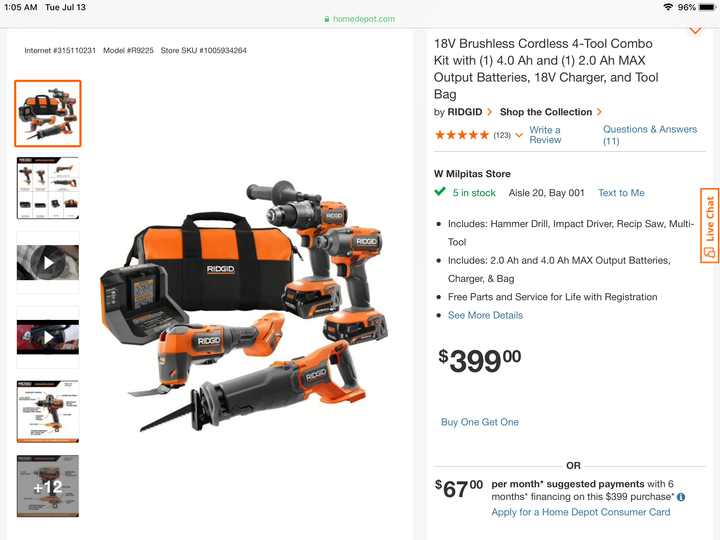
Task: Tap the orange chevron at top right corner
Action: [x=695, y=31]
